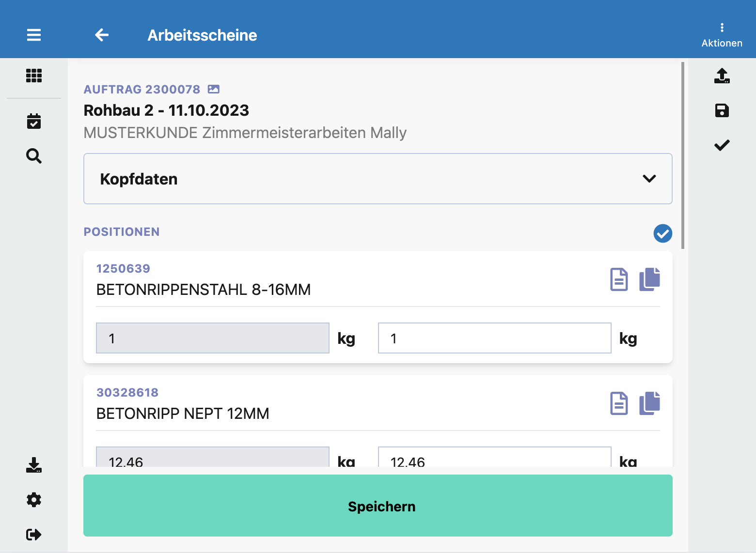
Task: Open note icon for BETONRIPP NEPT 12MM
Action: [619, 403]
